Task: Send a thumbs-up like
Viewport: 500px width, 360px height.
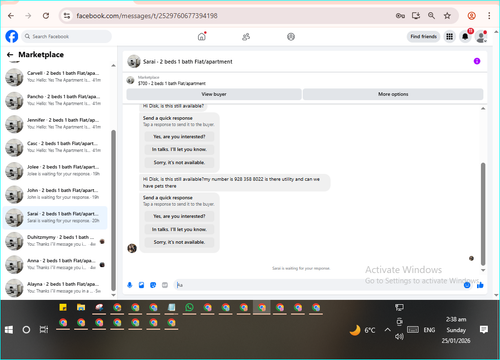Action: [x=480, y=285]
